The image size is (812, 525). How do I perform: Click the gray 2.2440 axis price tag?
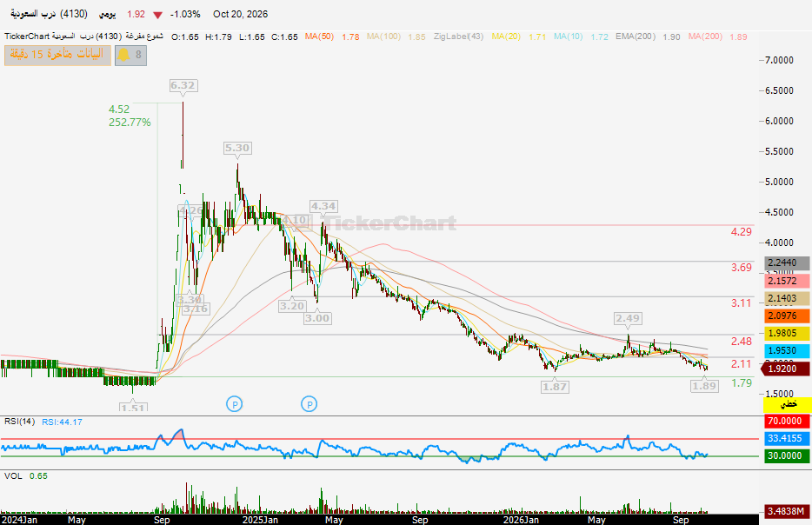point(787,263)
